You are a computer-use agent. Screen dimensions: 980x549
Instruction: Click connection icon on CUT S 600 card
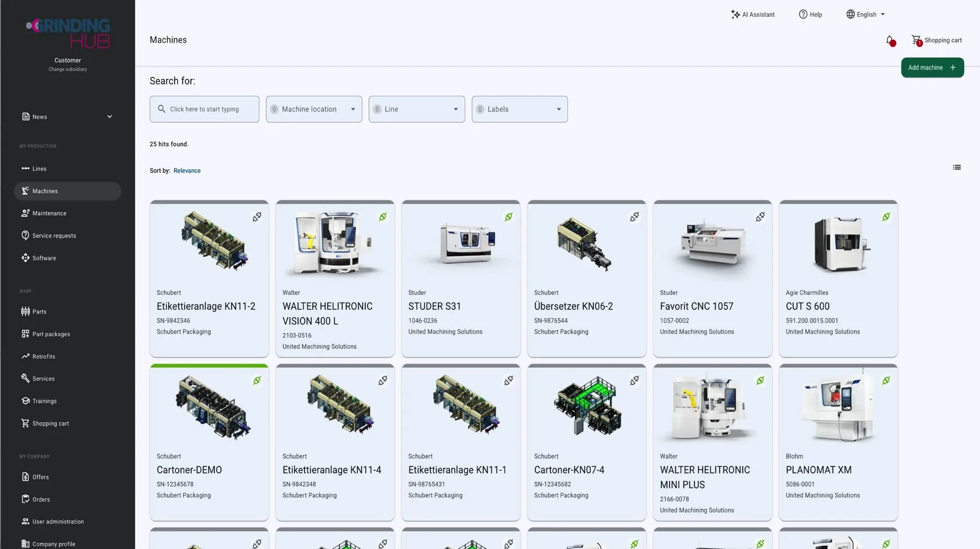(886, 217)
